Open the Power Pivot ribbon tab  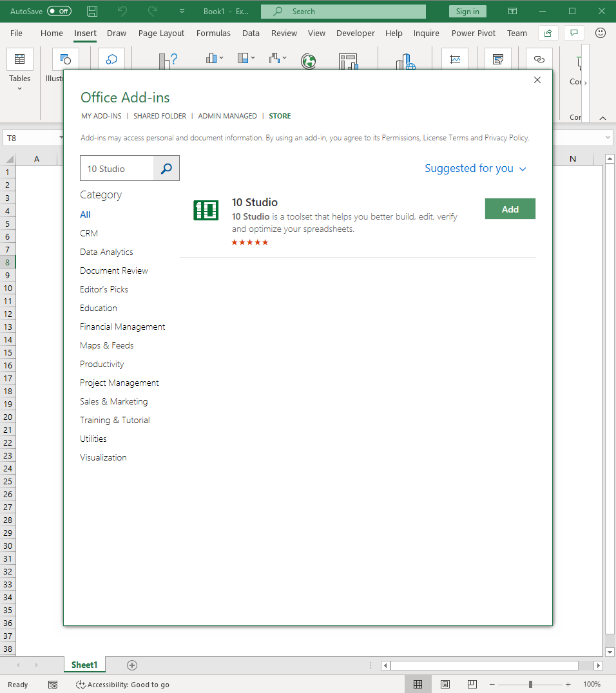pos(473,33)
